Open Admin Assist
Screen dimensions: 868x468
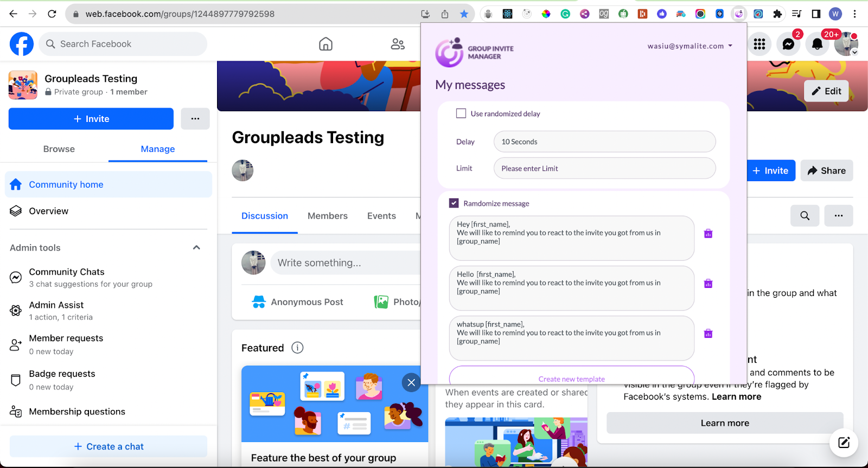(x=108, y=311)
